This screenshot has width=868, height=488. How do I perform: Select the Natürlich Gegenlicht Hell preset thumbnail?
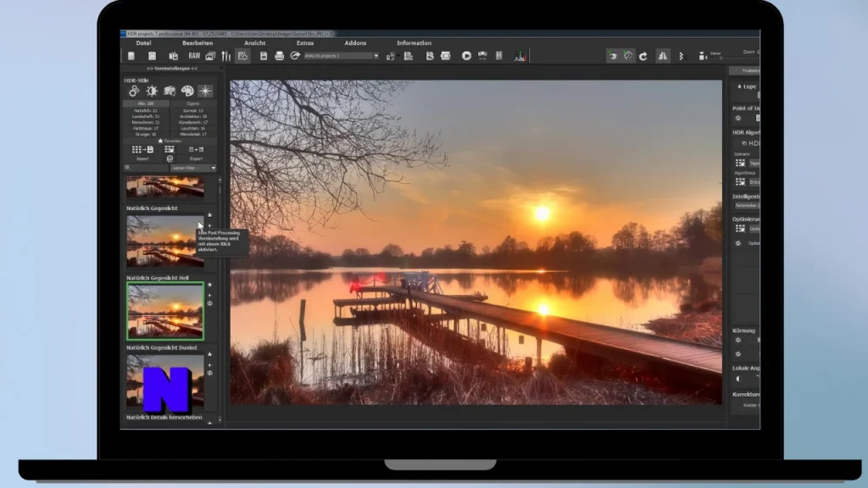coord(165,311)
